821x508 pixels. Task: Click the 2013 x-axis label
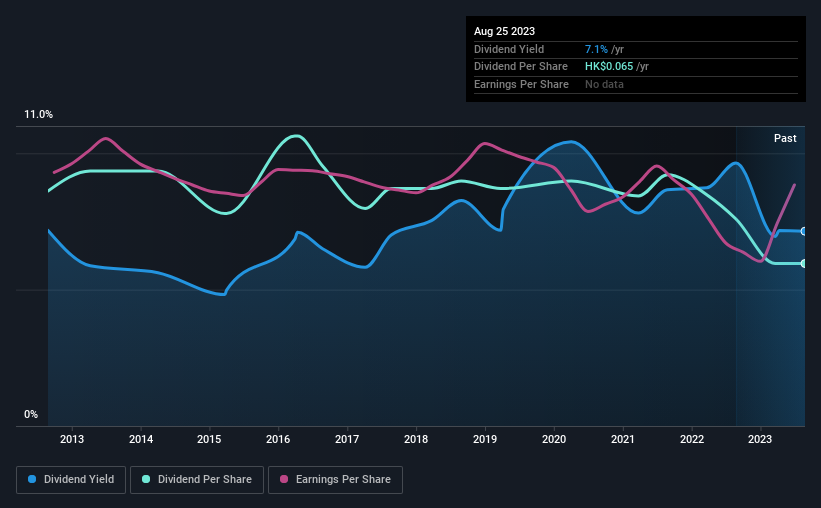[72, 439]
